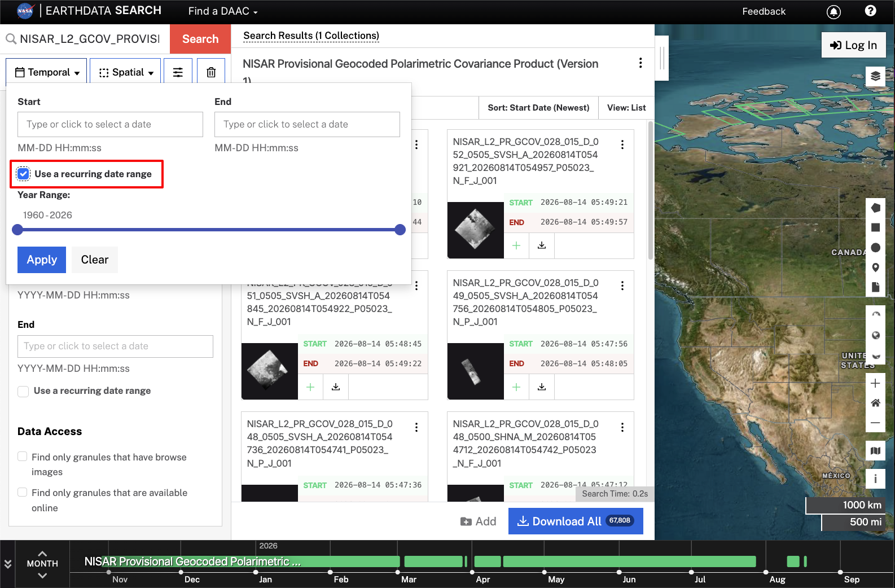The height and width of the screenshot is (588, 895).
Task: Focus the Start date field in Temporal popup
Action: point(110,124)
